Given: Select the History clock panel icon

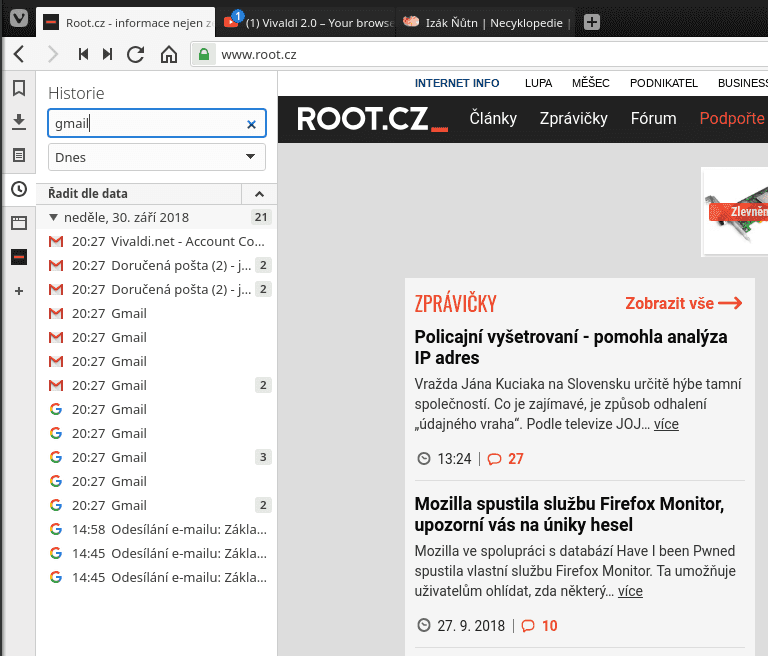Looking at the screenshot, I should [x=19, y=189].
